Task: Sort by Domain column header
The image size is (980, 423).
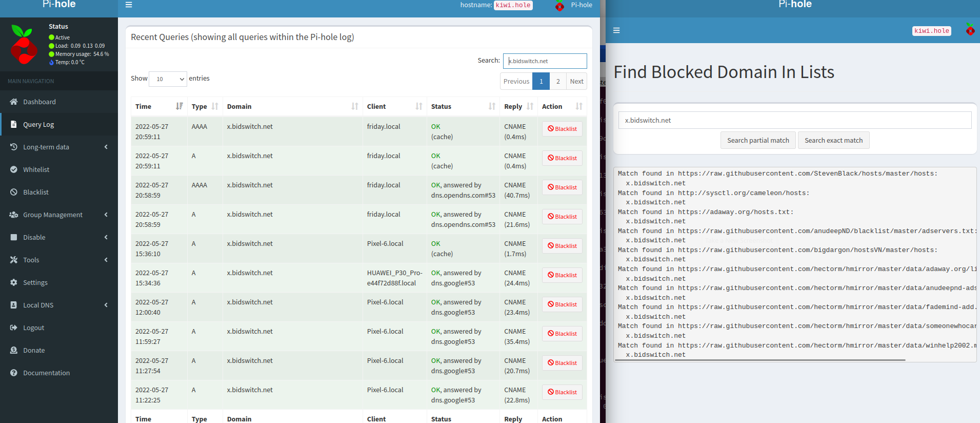Action: click(x=292, y=106)
